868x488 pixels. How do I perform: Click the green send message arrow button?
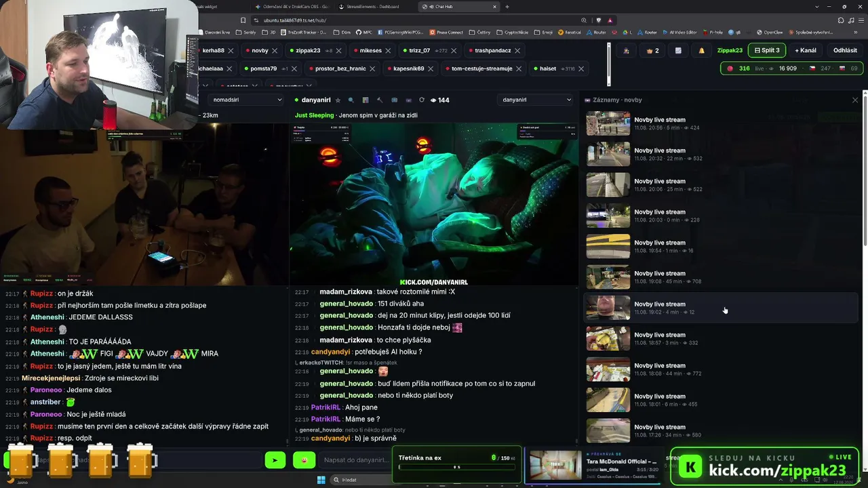[275, 460]
